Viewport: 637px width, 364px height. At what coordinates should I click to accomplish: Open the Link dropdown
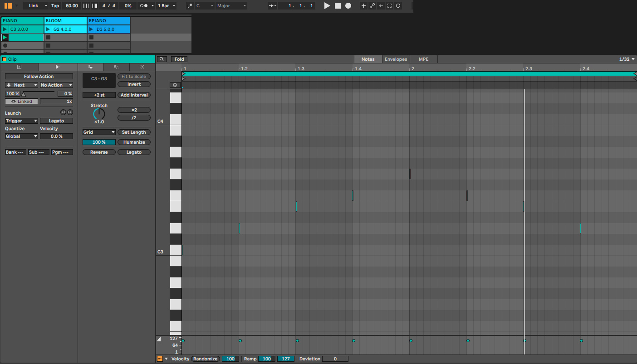pyautogui.click(x=35, y=5)
